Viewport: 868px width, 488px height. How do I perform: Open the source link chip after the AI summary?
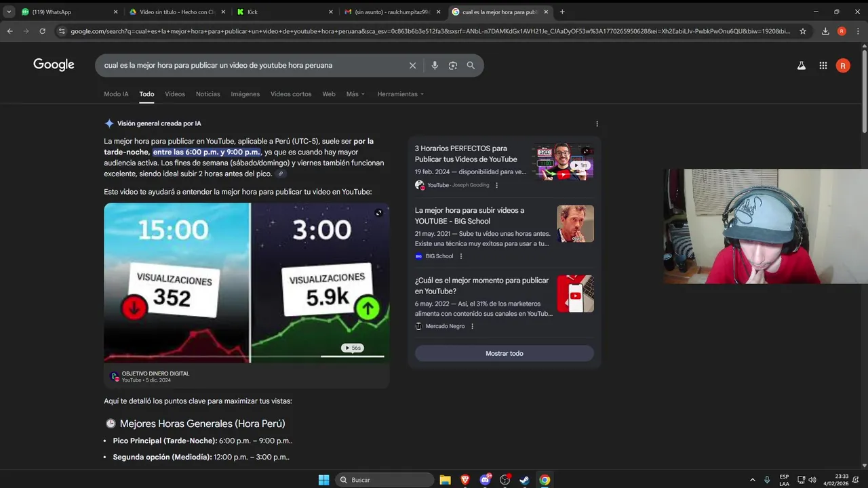pos(281,174)
